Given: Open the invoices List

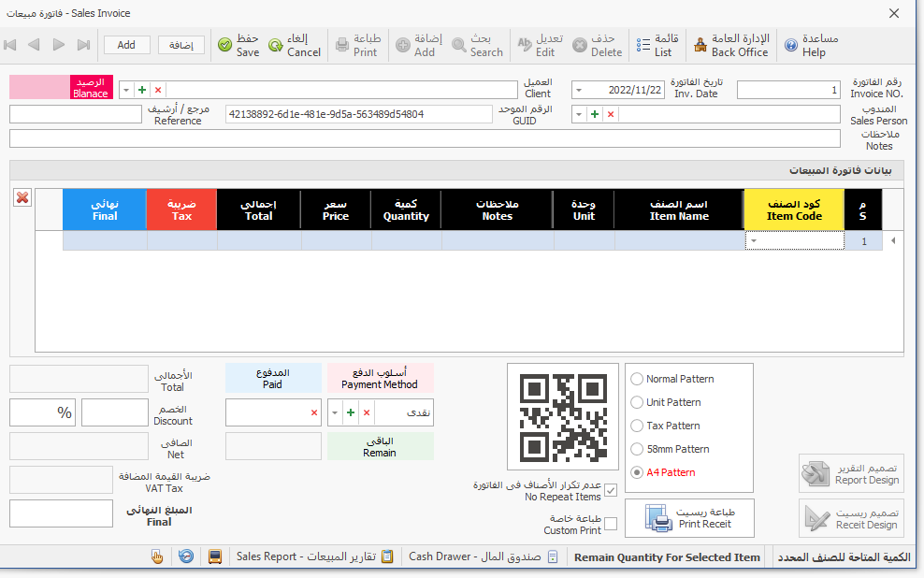Looking at the screenshot, I should click(657, 45).
